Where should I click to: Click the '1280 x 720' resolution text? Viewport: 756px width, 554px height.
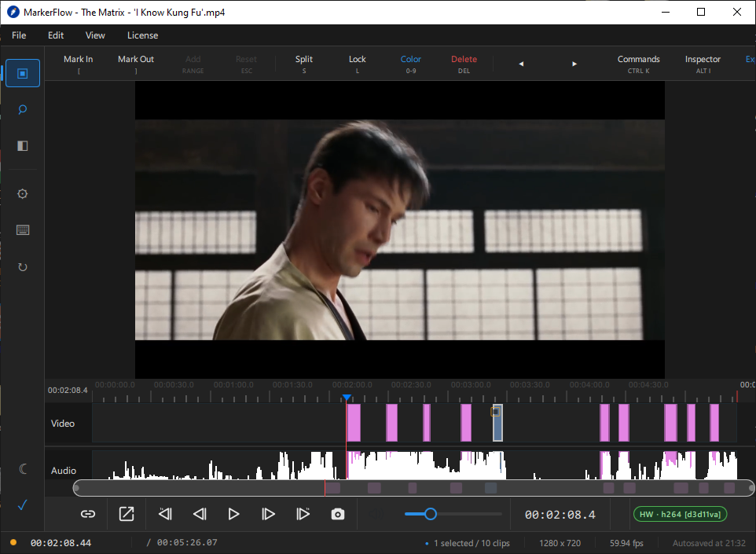click(560, 543)
